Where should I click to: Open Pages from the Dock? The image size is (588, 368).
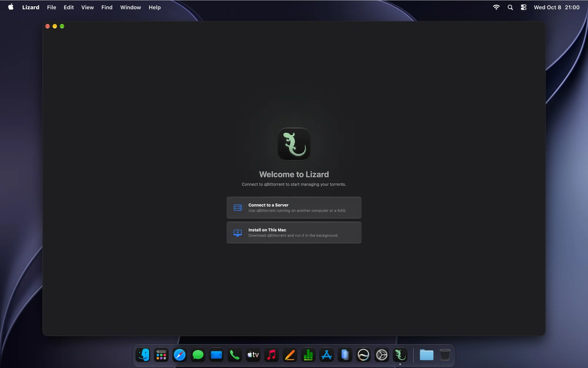click(x=290, y=355)
